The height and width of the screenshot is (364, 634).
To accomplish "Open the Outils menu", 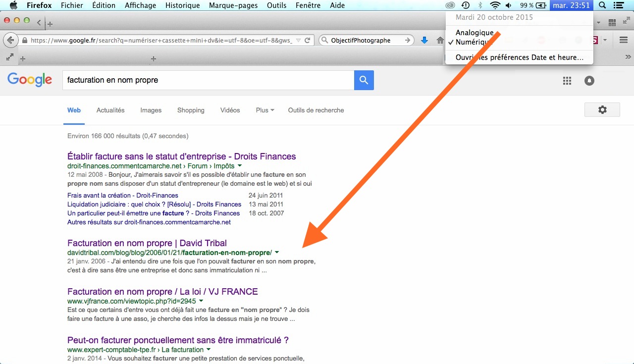I will [276, 5].
